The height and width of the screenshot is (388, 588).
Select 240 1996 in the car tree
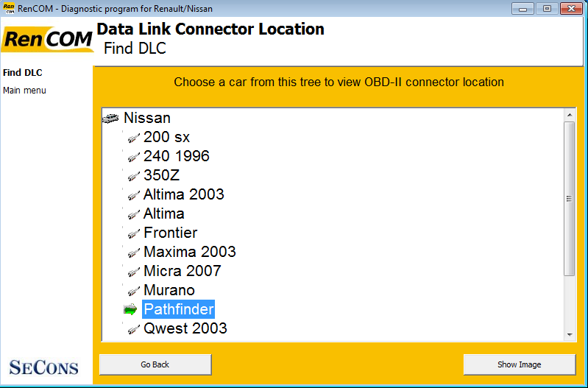point(176,156)
